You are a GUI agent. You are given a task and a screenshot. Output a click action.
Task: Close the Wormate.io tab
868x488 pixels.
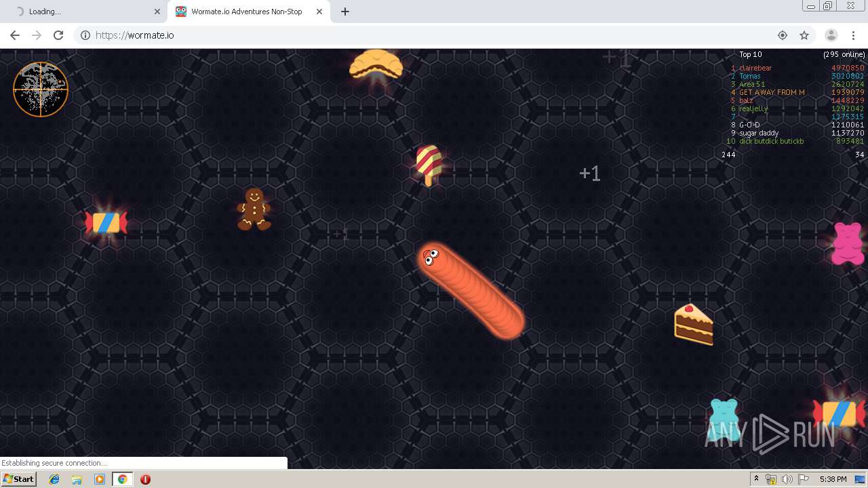[x=319, y=12]
